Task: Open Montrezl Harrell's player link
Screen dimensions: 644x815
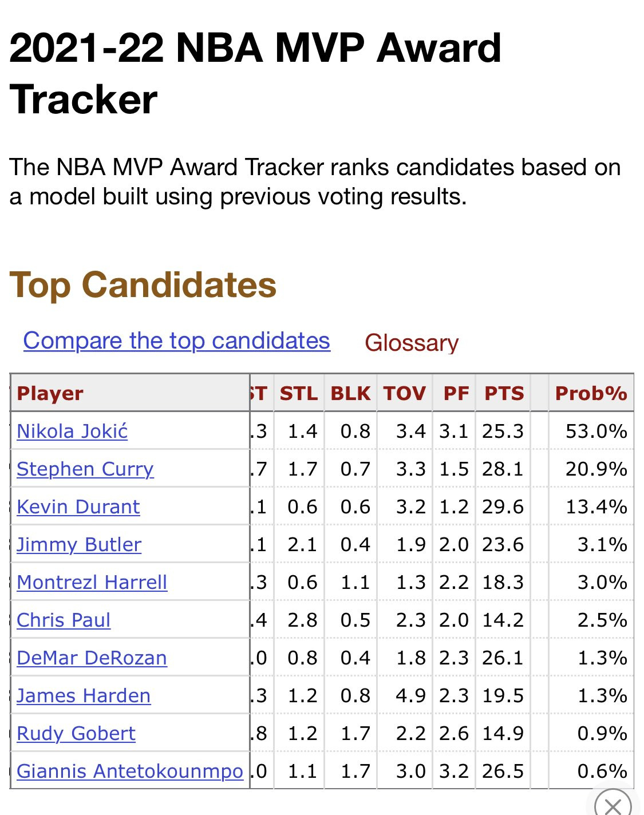Action: pyautogui.click(x=92, y=582)
